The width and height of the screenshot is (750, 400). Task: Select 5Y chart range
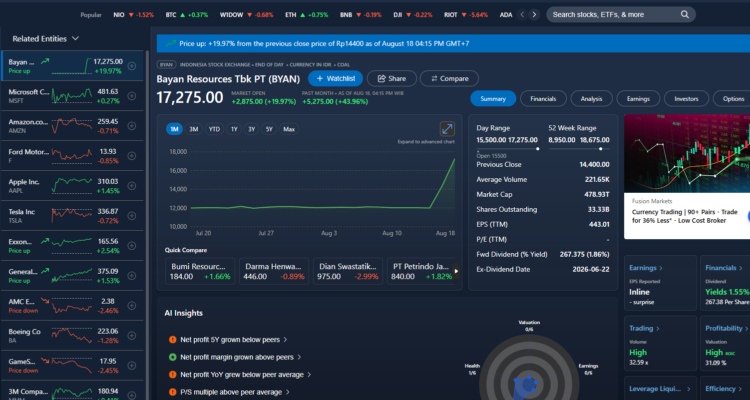(269, 129)
